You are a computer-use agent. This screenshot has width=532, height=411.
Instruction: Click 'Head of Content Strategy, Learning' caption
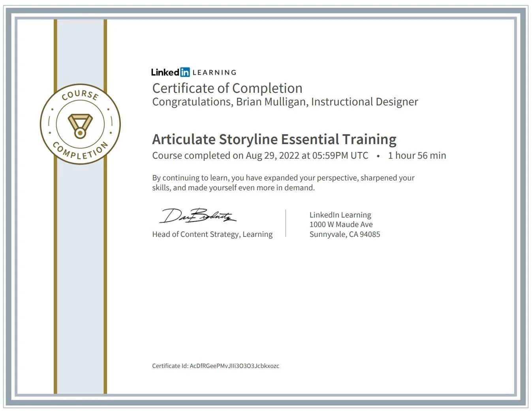click(212, 235)
